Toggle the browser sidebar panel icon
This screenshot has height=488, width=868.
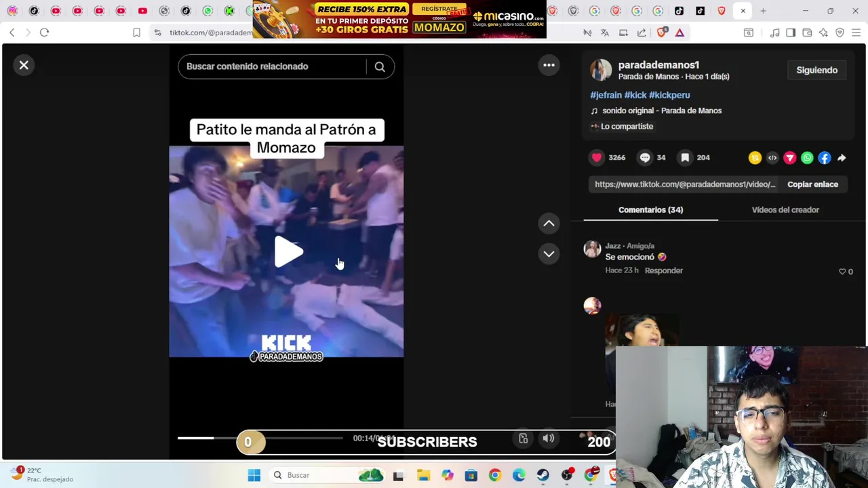791,33
